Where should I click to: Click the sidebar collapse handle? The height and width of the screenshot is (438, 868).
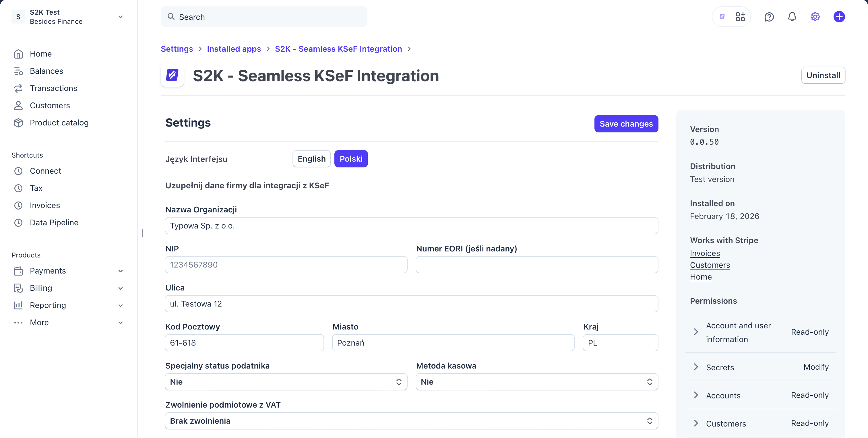click(x=142, y=232)
